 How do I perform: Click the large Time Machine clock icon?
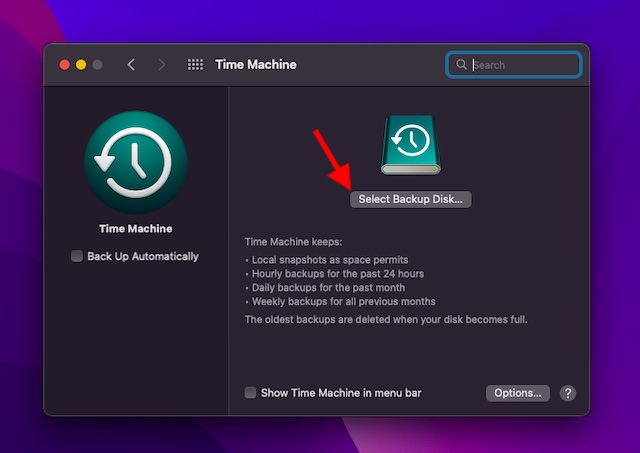(136, 162)
